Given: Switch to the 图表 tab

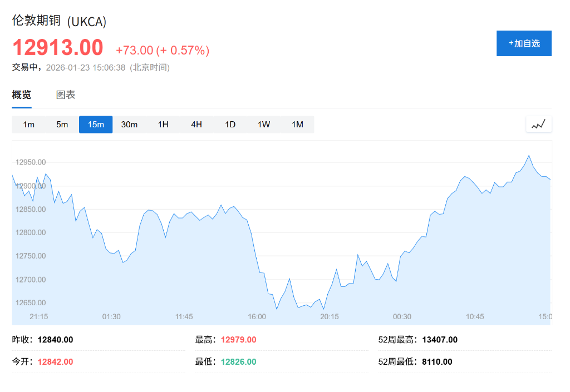Looking at the screenshot, I should (x=66, y=95).
